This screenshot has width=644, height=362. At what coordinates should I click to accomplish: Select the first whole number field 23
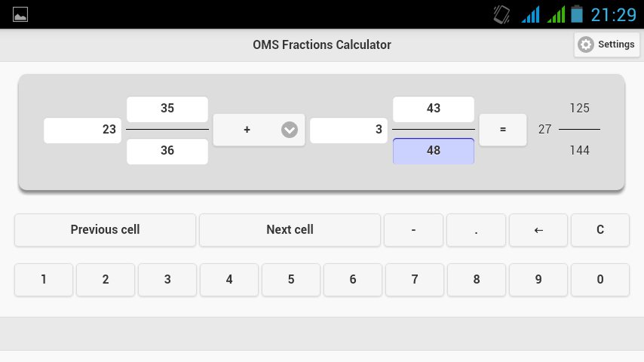tap(82, 130)
